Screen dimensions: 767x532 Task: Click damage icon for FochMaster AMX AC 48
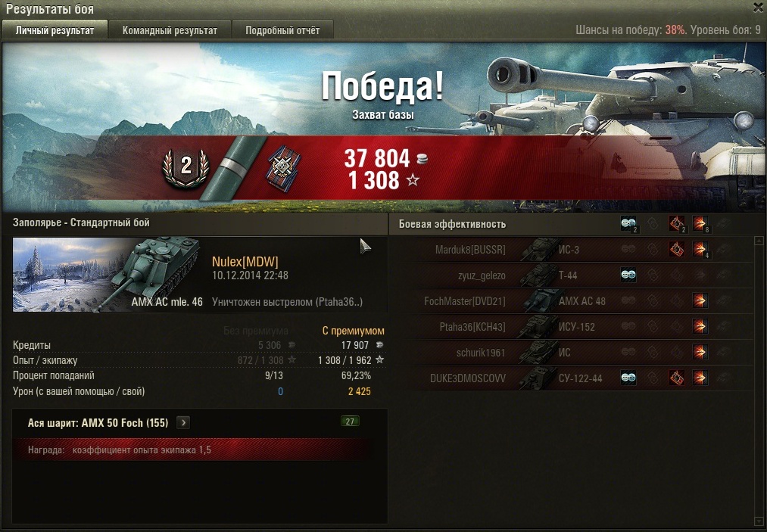[x=700, y=300]
